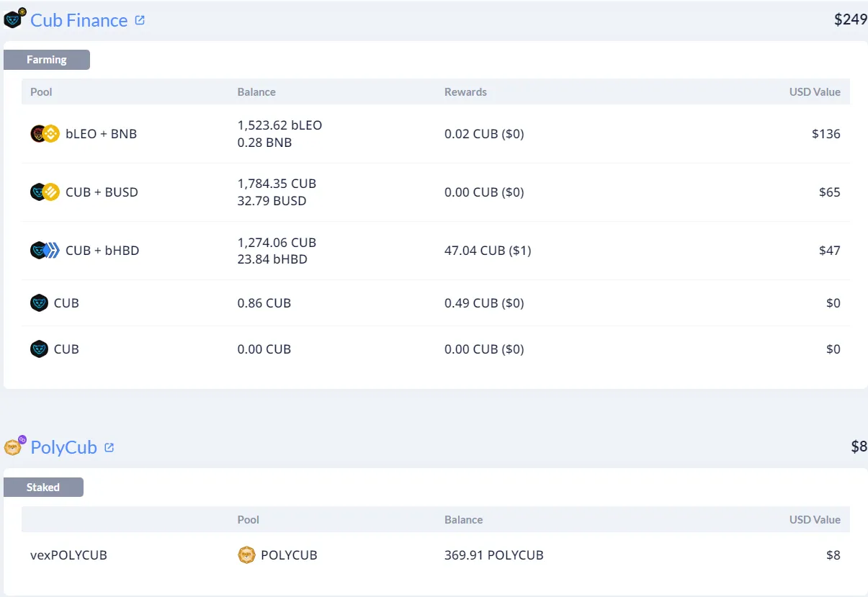Click the external link icon beside PolyCub
Viewport: 868px width, 597px height.
point(109,447)
